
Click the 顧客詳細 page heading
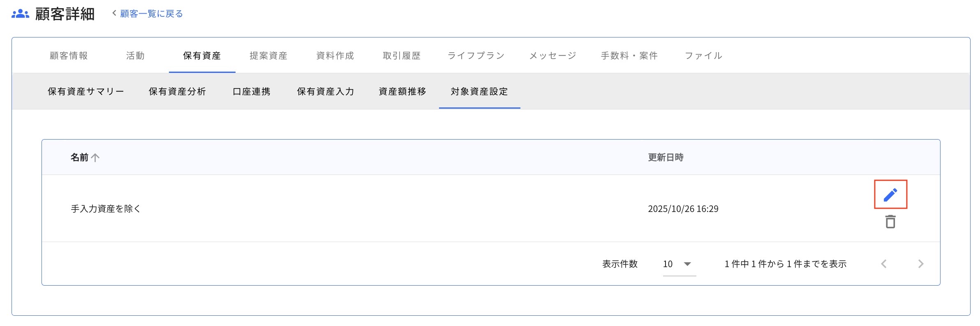pyautogui.click(x=65, y=14)
